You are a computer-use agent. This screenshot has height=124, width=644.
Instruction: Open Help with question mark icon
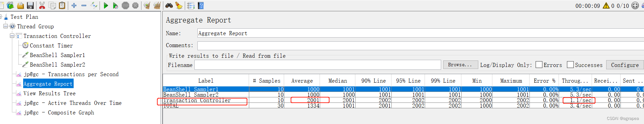click(x=201, y=5)
